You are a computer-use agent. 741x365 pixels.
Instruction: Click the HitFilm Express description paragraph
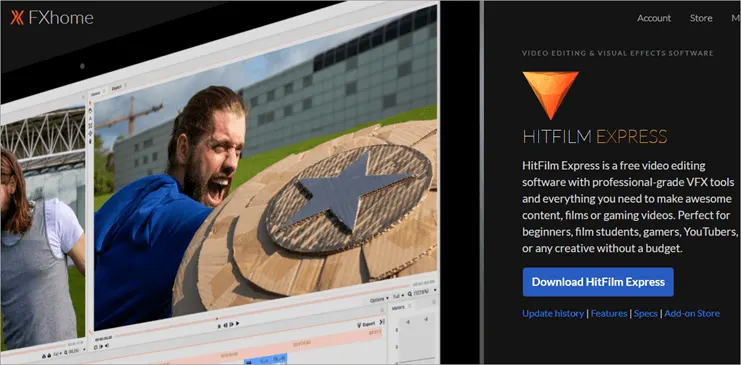(x=630, y=207)
